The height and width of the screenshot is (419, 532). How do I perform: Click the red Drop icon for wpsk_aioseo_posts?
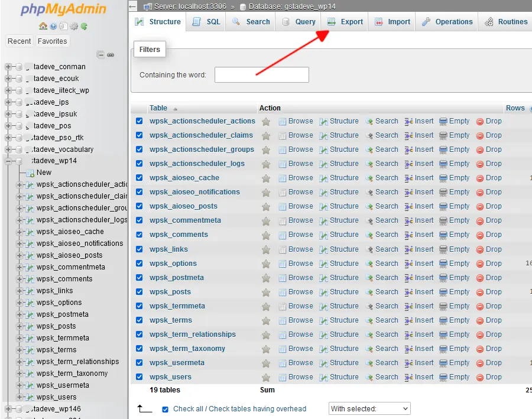(480, 207)
